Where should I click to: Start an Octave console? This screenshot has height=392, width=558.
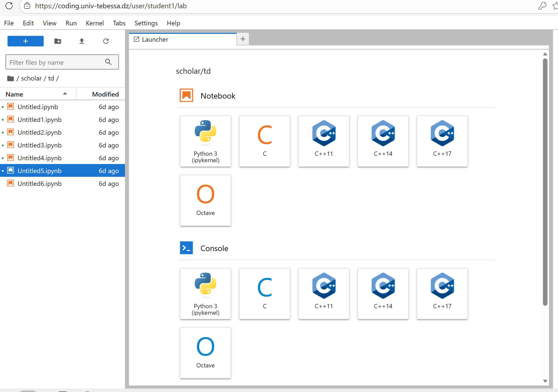tap(205, 353)
